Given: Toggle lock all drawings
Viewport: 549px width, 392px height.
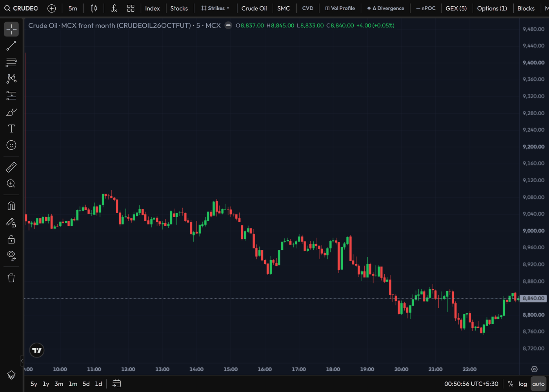Looking at the screenshot, I should pos(11,239).
